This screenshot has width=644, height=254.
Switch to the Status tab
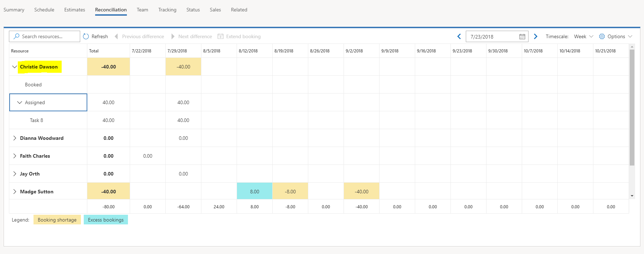(x=193, y=10)
